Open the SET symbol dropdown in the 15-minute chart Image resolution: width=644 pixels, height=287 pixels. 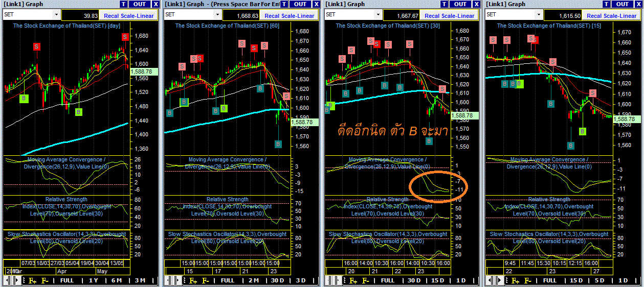tap(540, 14)
